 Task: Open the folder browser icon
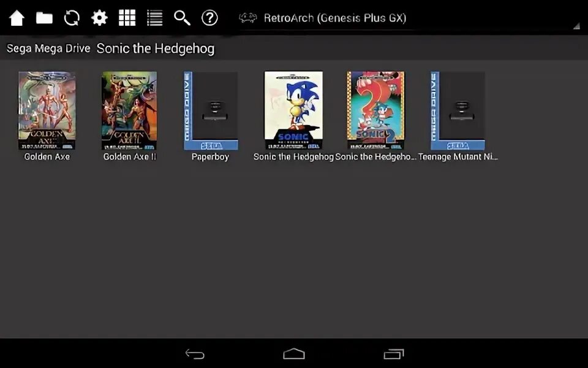(x=44, y=18)
